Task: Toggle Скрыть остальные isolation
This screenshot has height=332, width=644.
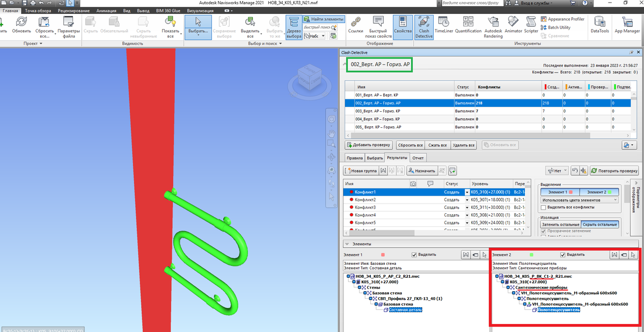Action: point(599,225)
